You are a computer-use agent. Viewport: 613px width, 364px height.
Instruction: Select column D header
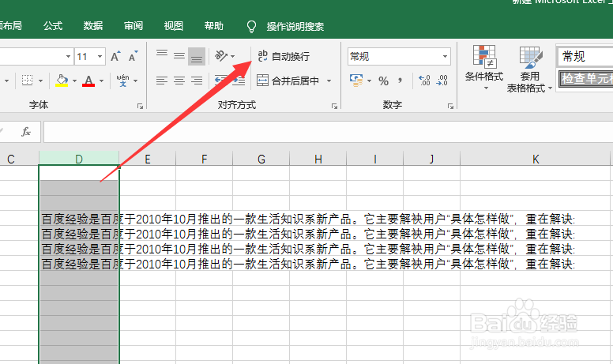point(79,159)
